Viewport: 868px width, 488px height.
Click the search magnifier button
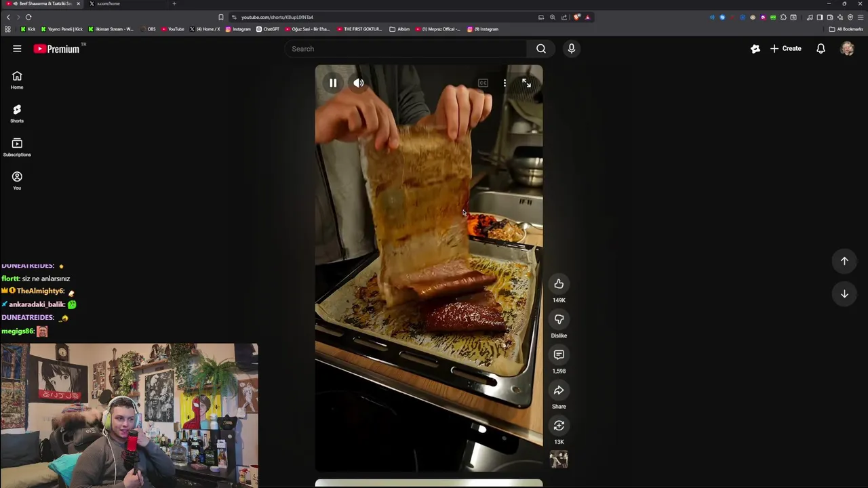(541, 49)
